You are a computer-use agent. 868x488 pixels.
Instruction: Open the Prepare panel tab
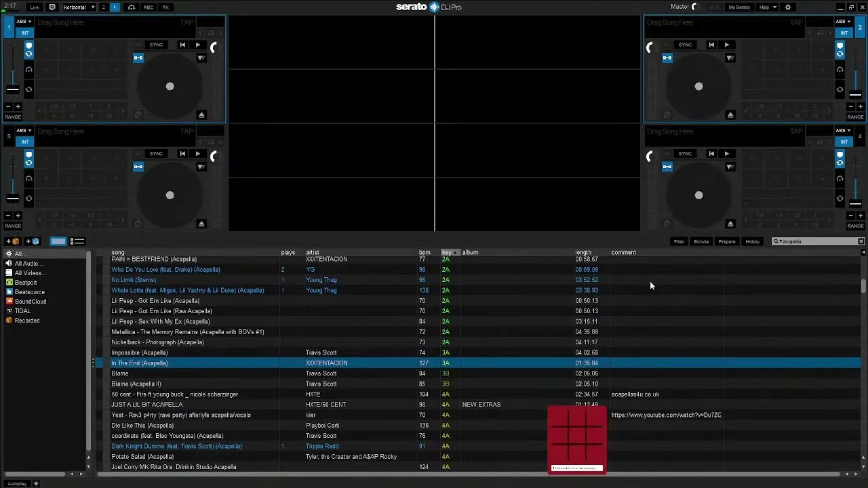tap(727, 241)
